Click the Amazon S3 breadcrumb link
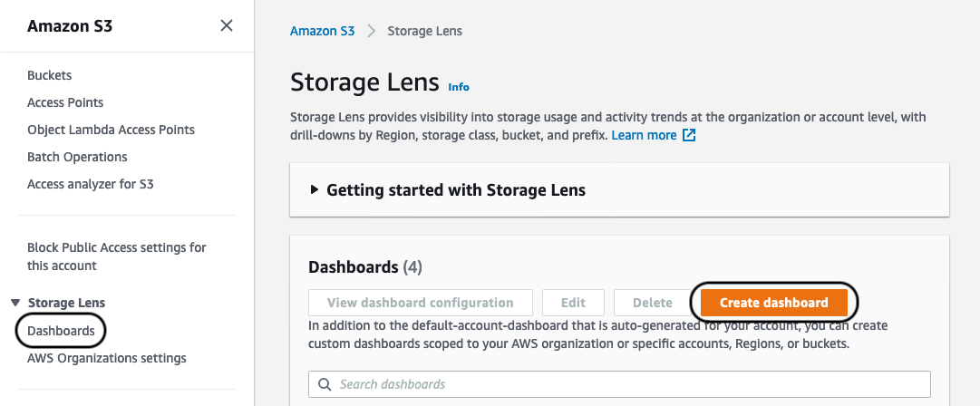This screenshot has height=406, width=980. [323, 31]
